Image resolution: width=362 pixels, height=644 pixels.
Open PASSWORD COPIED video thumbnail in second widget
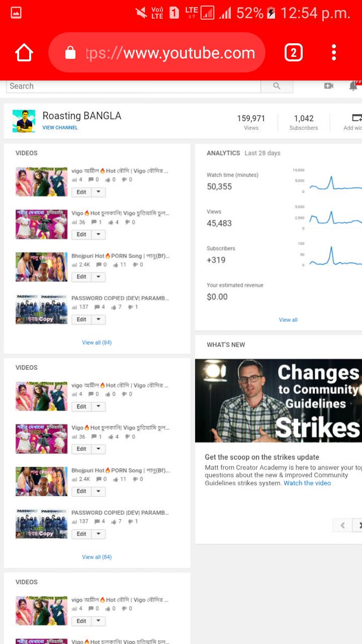(x=42, y=524)
